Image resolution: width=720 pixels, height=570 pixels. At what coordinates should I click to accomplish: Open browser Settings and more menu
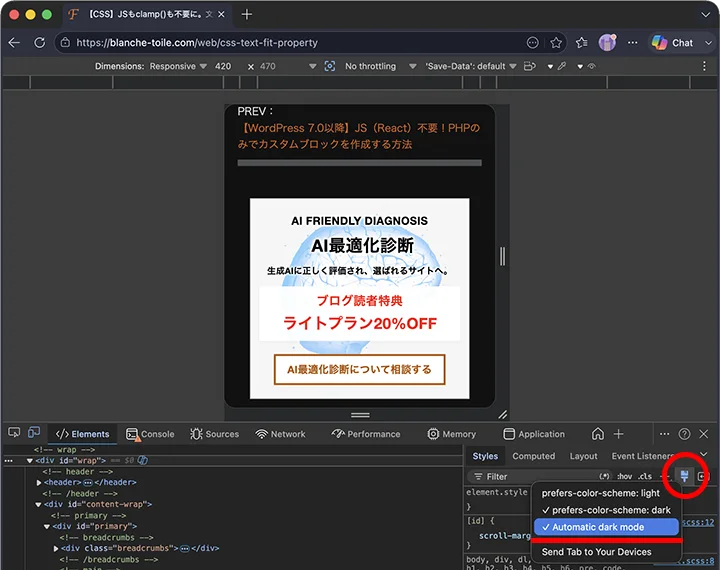[x=633, y=43]
